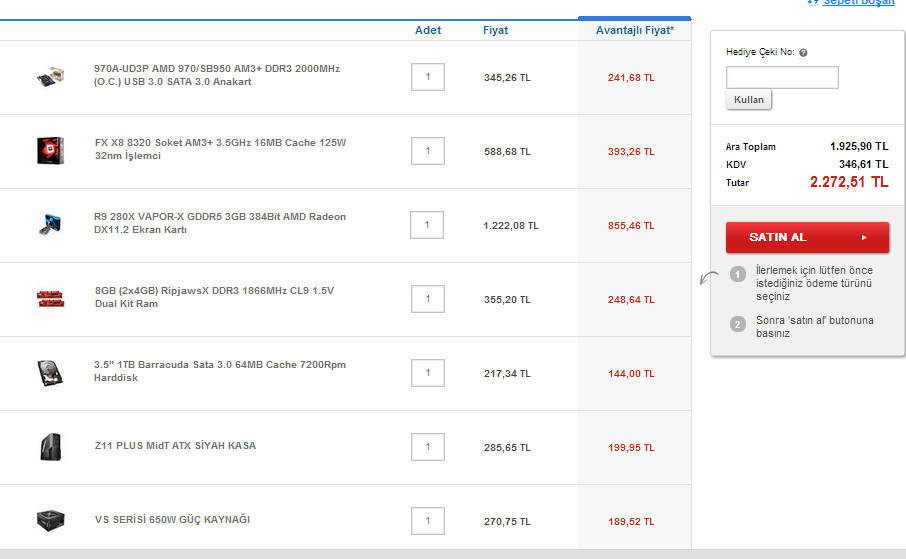906x559 pixels.
Task: Open the R9 280X VAPOR-X product title
Action: (x=220, y=223)
